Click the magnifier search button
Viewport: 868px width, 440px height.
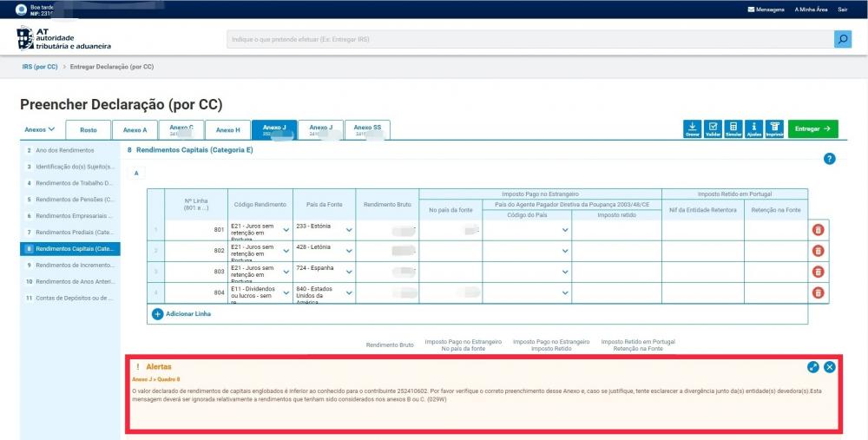[842, 39]
